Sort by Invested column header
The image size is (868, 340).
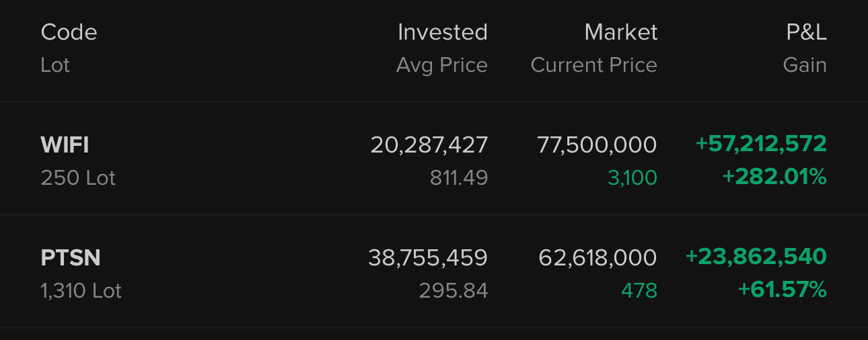442,32
